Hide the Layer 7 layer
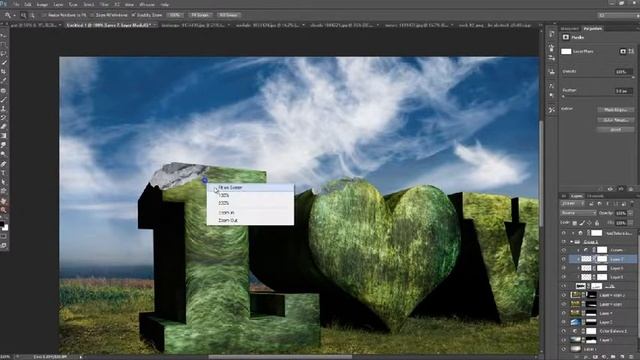The image size is (640, 360). pos(564,259)
